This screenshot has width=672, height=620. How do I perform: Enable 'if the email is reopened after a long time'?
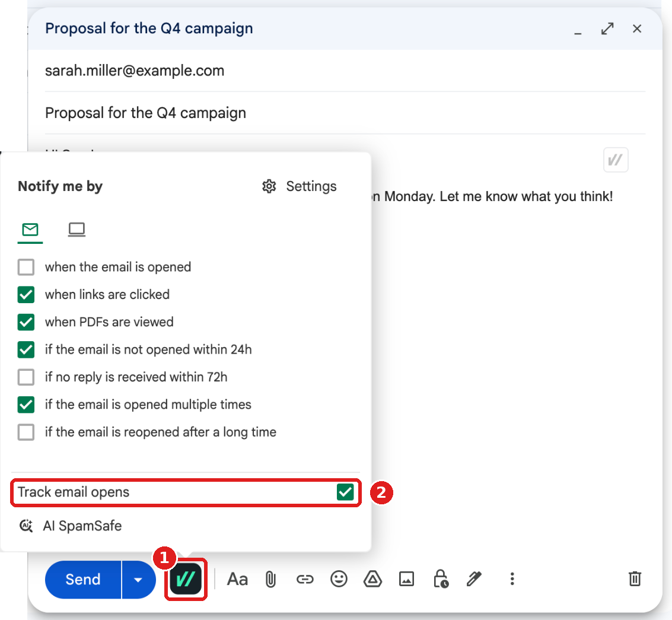click(x=26, y=432)
